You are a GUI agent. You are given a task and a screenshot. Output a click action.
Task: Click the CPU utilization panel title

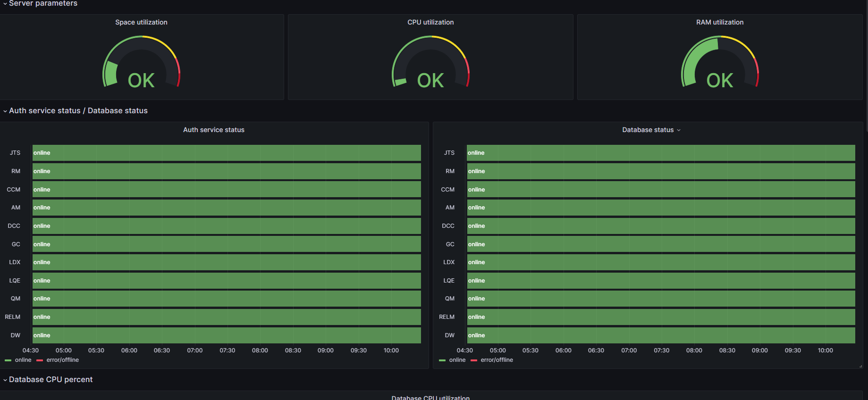pos(430,22)
